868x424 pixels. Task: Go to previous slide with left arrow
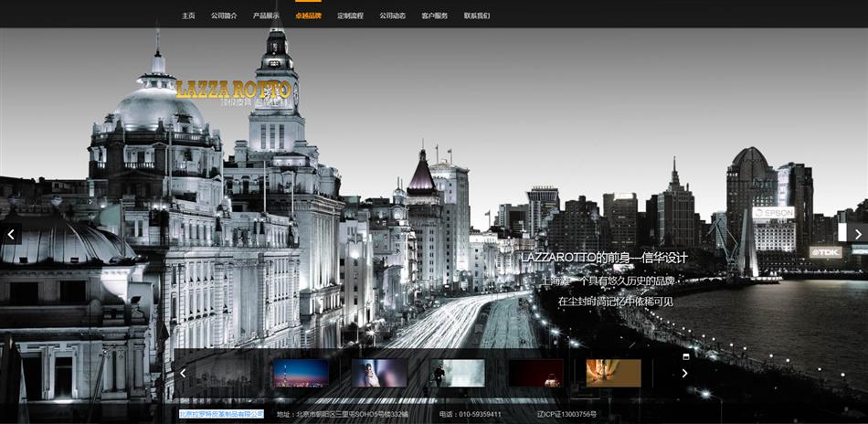tap(11, 234)
